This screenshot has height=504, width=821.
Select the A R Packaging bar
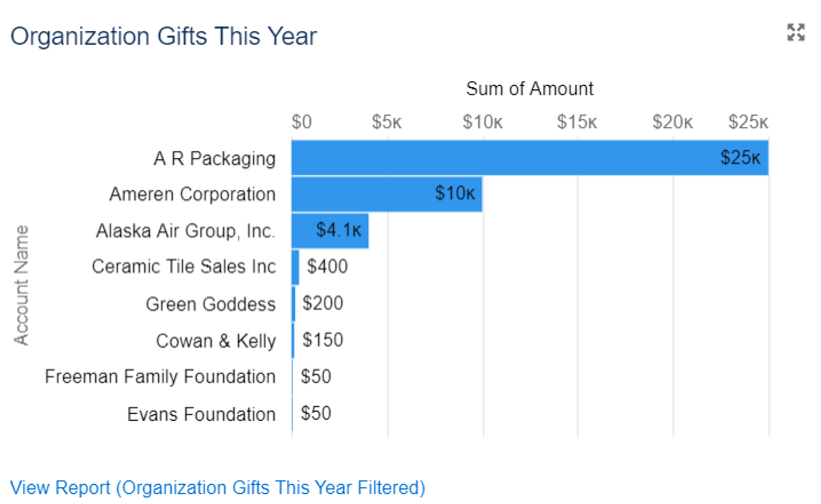pyautogui.click(x=530, y=158)
